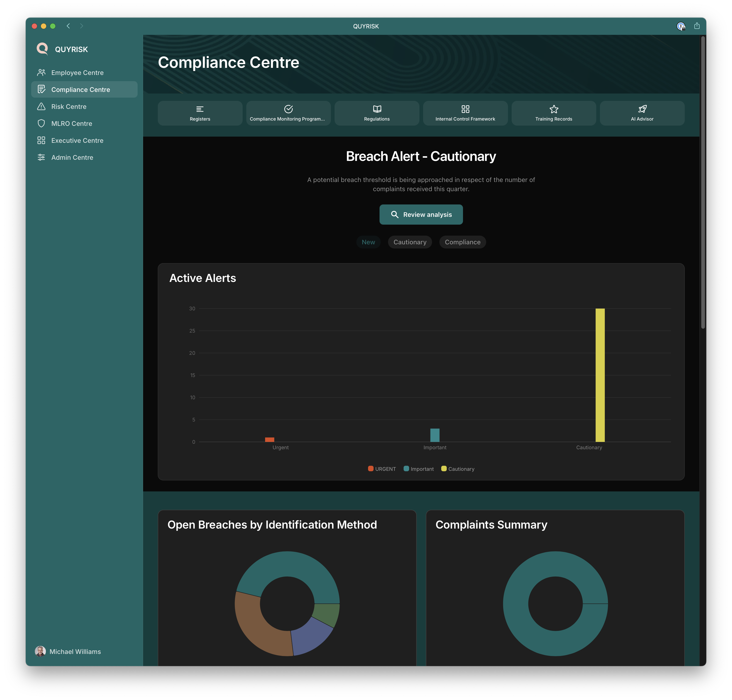Click the Risk Centre warning triangle icon
The image size is (732, 700).
(42, 106)
